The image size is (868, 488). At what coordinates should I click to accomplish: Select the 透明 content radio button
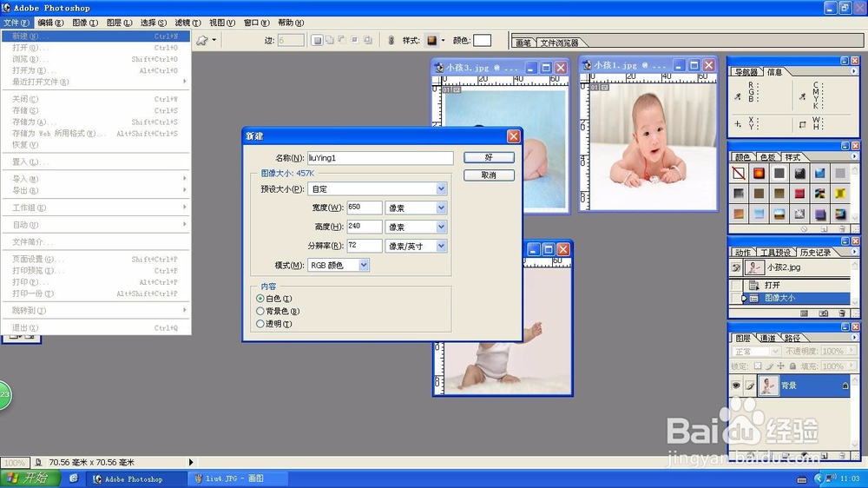(260, 324)
